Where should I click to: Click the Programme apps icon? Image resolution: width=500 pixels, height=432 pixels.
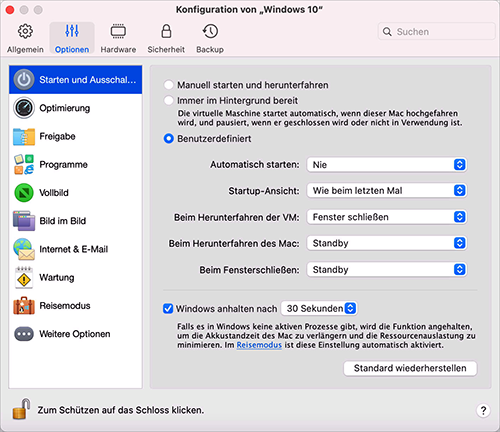point(24,164)
